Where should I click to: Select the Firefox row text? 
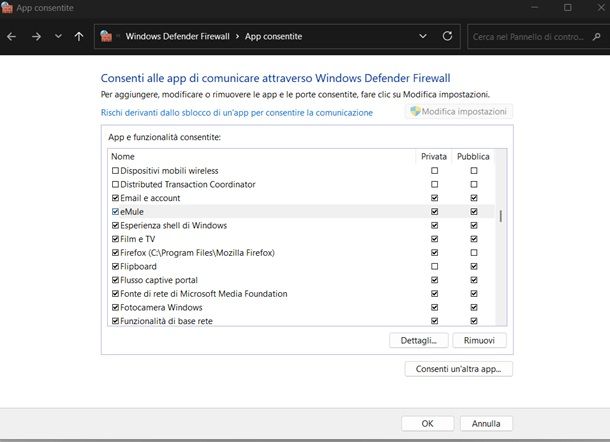tap(197, 253)
